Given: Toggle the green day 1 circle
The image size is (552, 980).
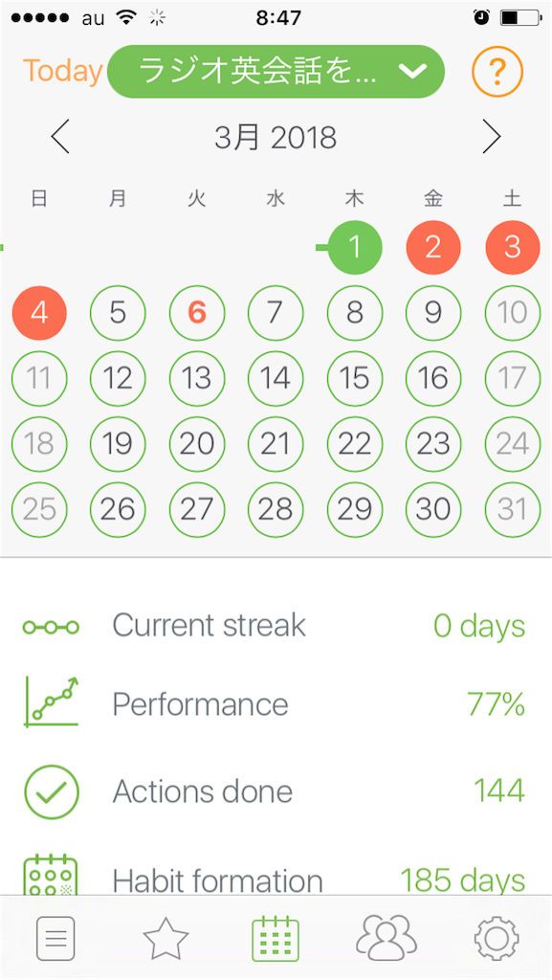Looking at the screenshot, I should click(355, 248).
